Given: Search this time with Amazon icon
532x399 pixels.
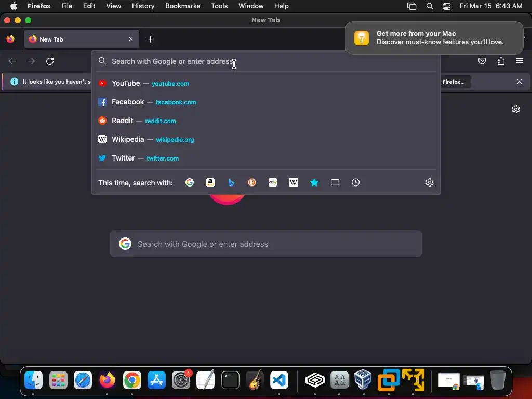Looking at the screenshot, I should 210,182.
